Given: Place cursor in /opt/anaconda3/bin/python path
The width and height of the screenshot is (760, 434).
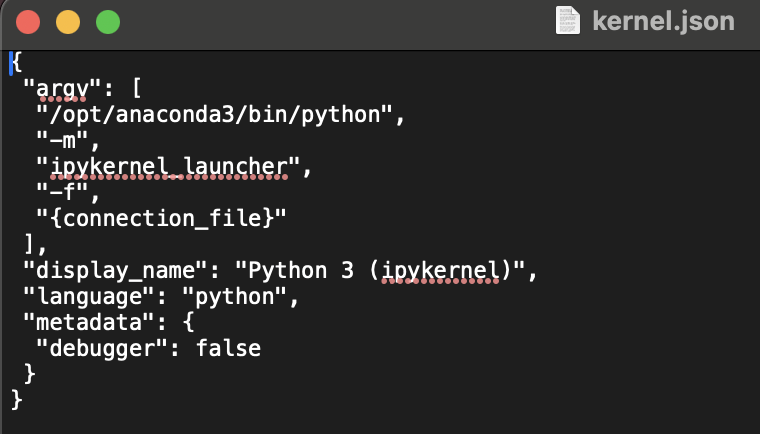Looking at the screenshot, I should tap(218, 114).
